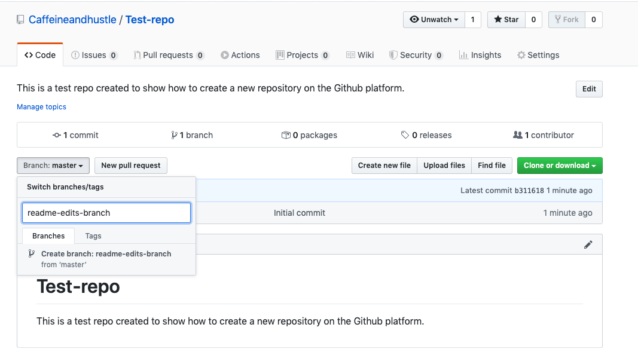The height and width of the screenshot is (364, 638).
Task: Open the Branch: master dropdown
Action: tap(53, 166)
